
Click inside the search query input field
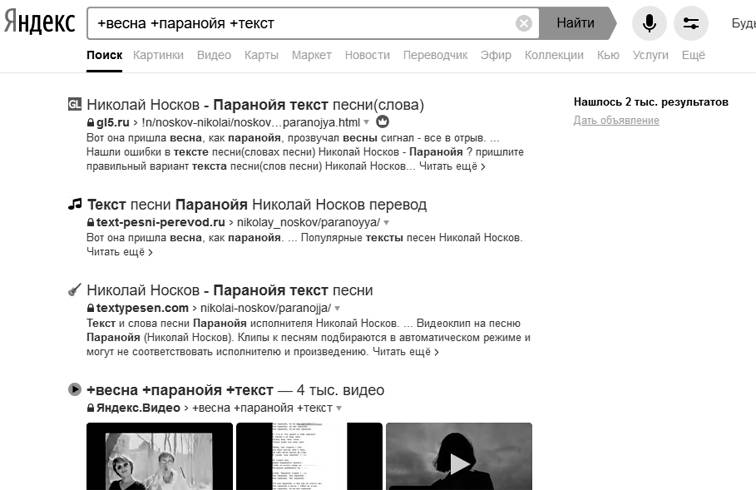[300, 23]
